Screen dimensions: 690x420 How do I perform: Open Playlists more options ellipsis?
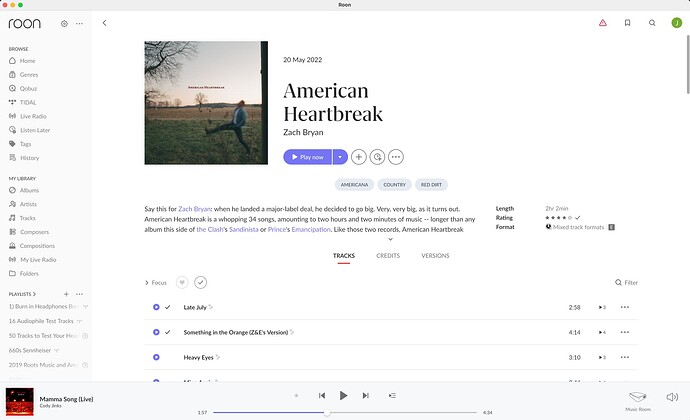pos(79,294)
